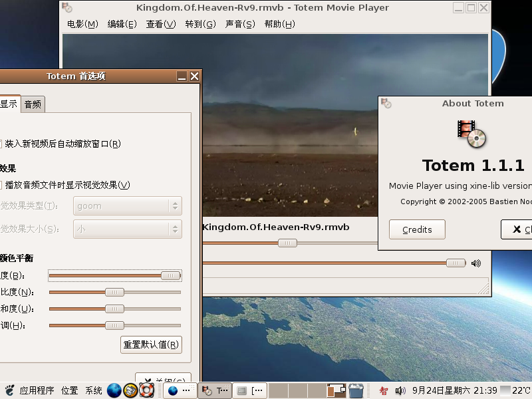Click the red 智 input method icon
This screenshot has height=399, width=532.
coord(384,391)
